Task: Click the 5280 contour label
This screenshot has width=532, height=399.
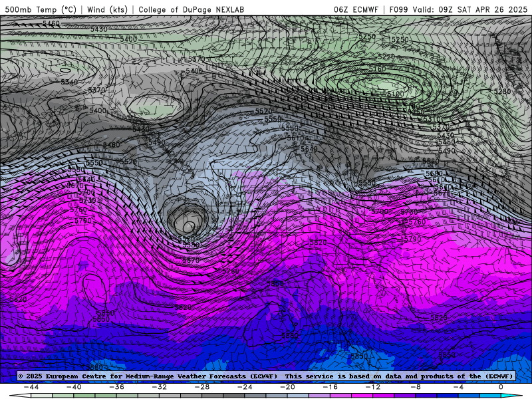Action: 502,91
